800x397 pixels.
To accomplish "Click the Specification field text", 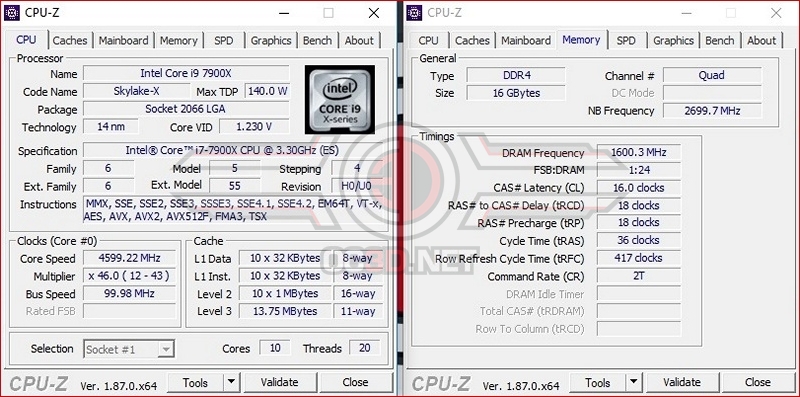I will [232, 151].
